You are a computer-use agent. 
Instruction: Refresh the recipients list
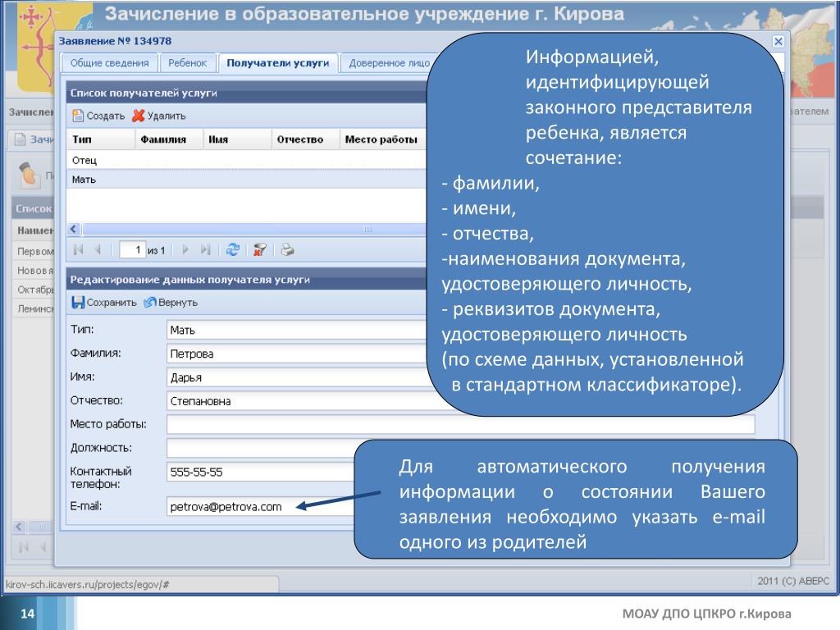coord(232,249)
